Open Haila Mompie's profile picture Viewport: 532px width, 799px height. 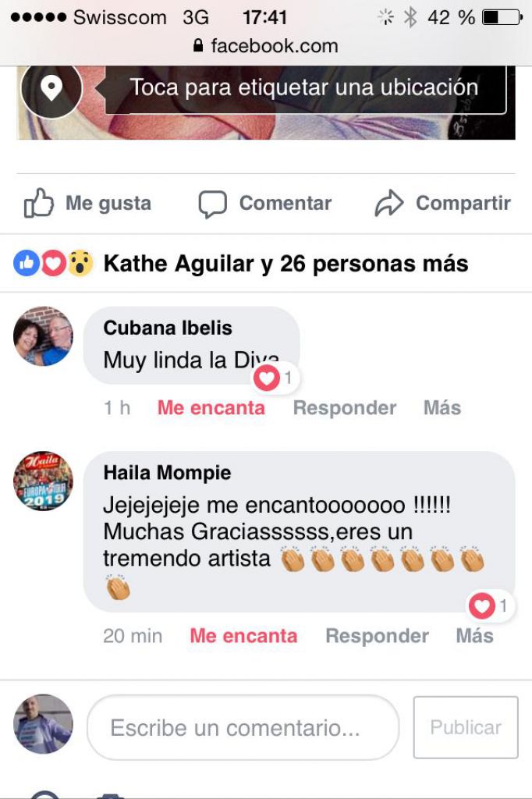tap(44, 481)
